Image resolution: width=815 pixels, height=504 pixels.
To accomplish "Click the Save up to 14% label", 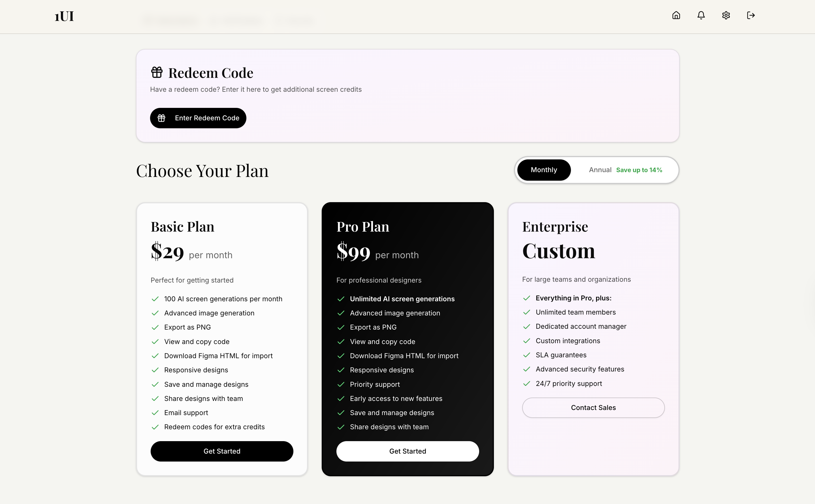I will pos(639,170).
